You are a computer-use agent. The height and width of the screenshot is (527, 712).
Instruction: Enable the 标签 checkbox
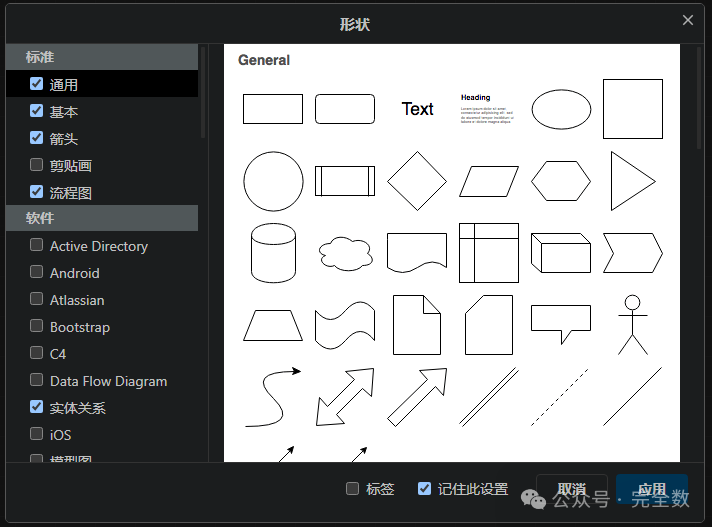(352, 489)
